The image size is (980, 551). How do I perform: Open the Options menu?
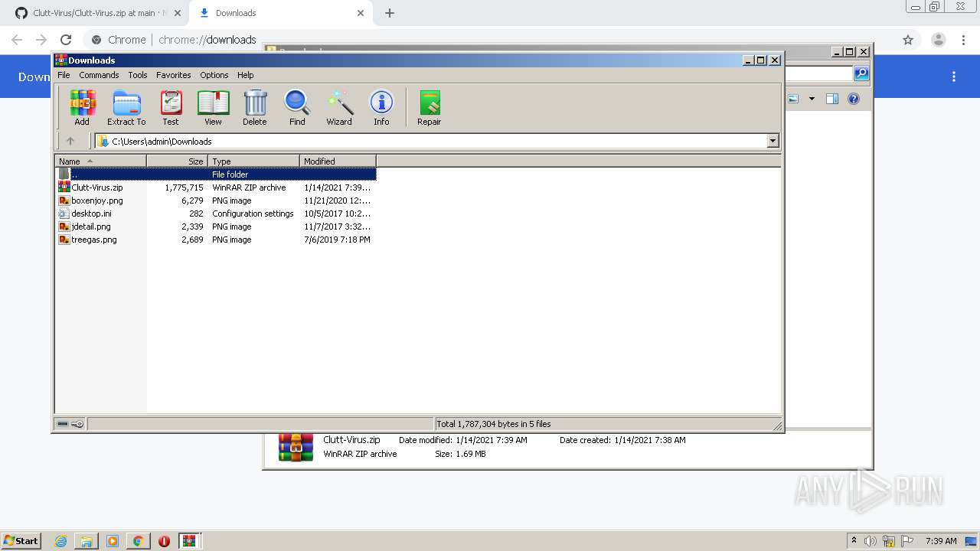click(214, 75)
